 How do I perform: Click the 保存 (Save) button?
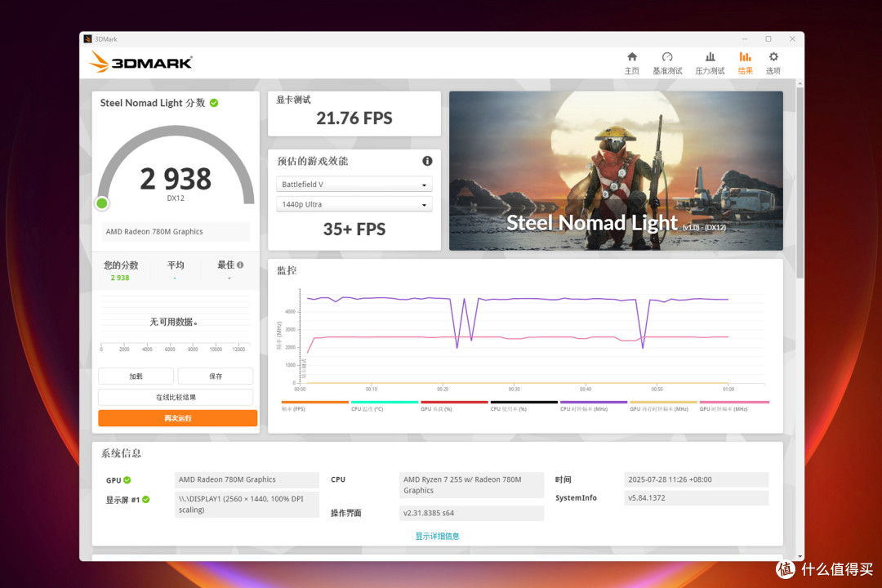[216, 376]
